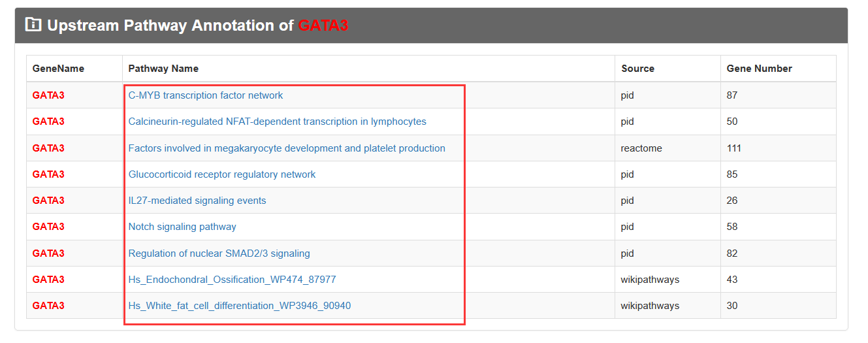Open IL27-mediated signaling events link
This screenshot has width=868, height=343.
(x=197, y=201)
